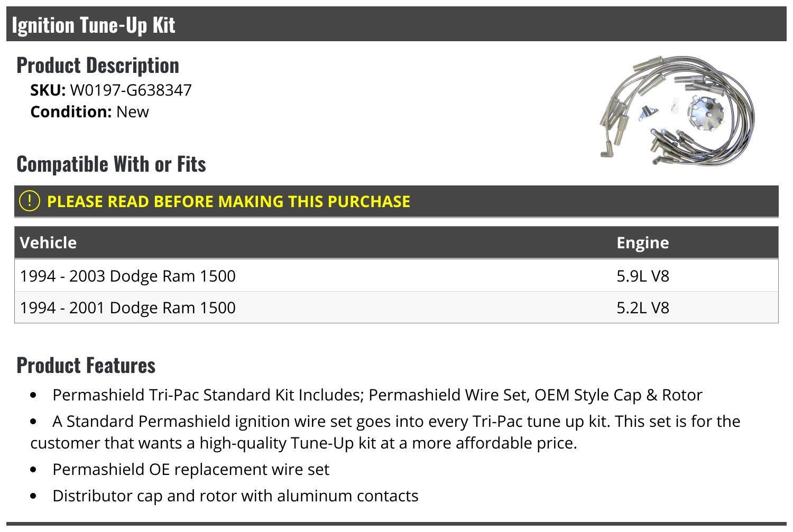Open the ignition wire kit product image

677,109
